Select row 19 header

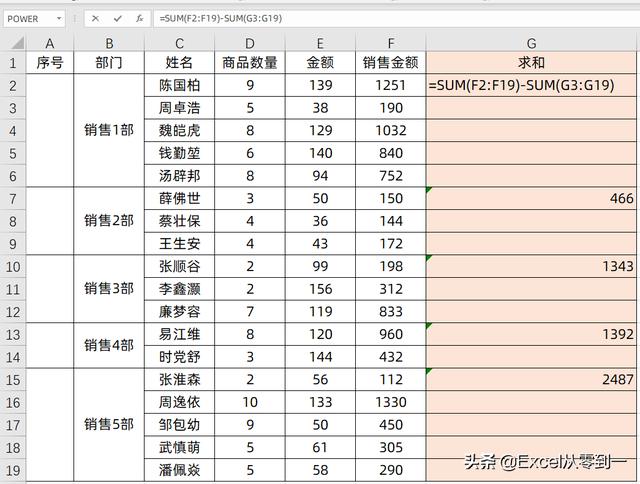pos(13,469)
